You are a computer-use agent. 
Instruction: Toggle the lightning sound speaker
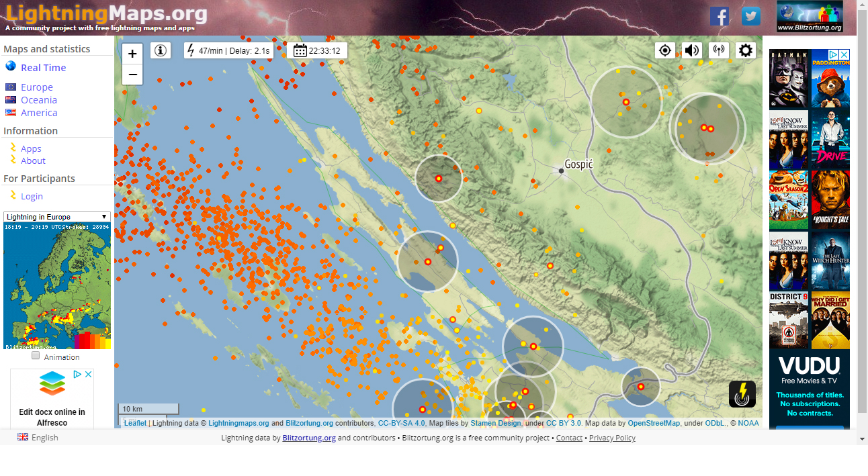692,50
